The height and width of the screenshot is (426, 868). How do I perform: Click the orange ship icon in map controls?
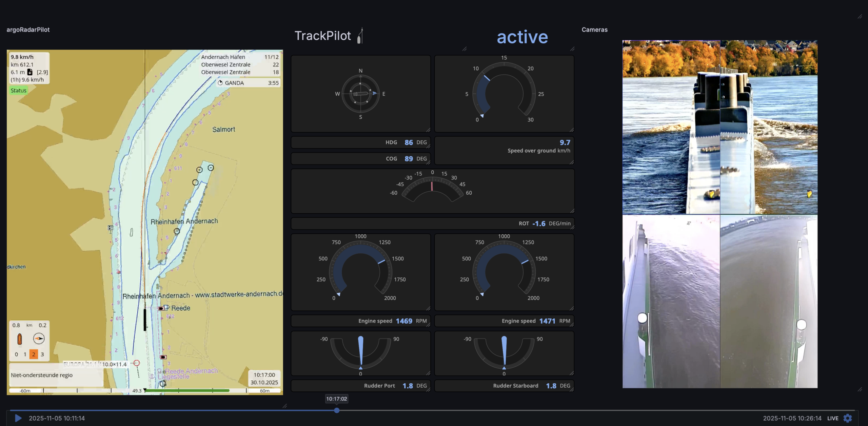point(20,339)
